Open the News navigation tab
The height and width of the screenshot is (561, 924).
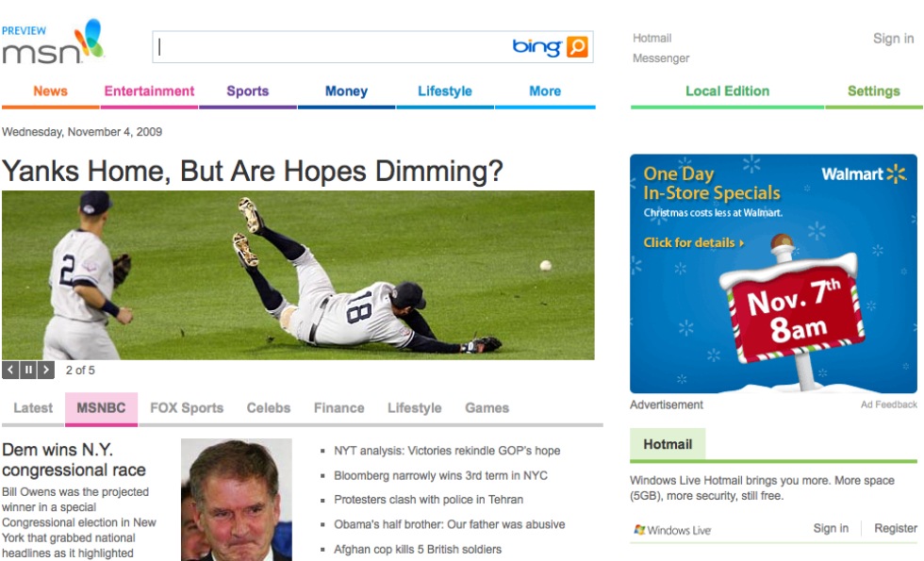(x=50, y=91)
